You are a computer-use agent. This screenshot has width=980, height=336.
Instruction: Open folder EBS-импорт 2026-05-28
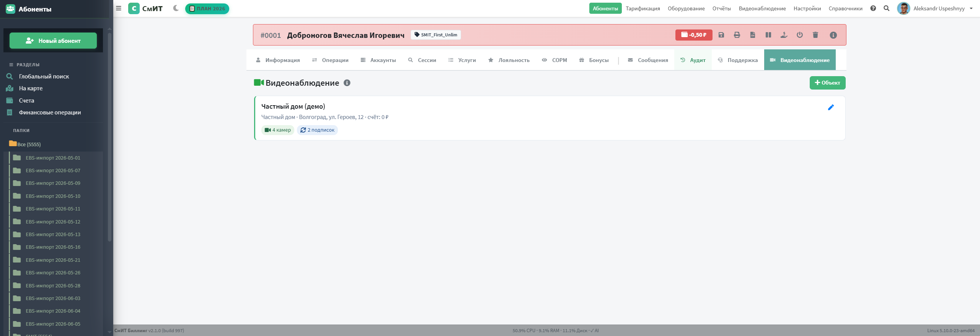point(53,286)
